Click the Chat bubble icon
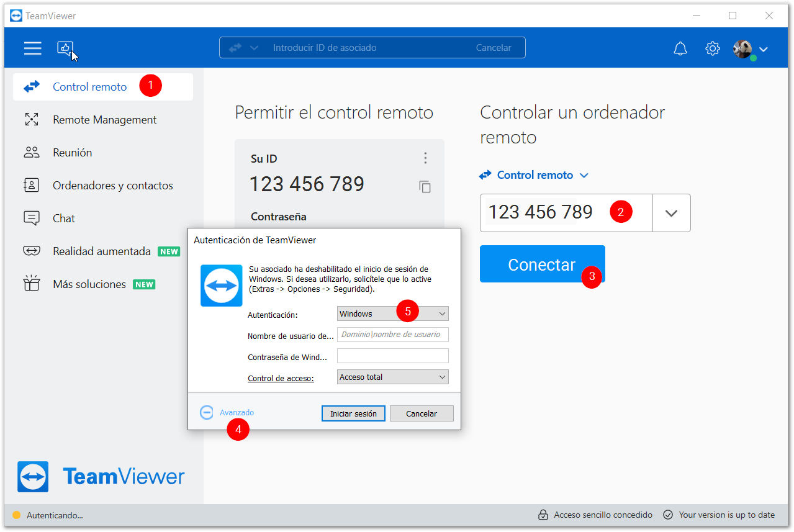 point(32,218)
